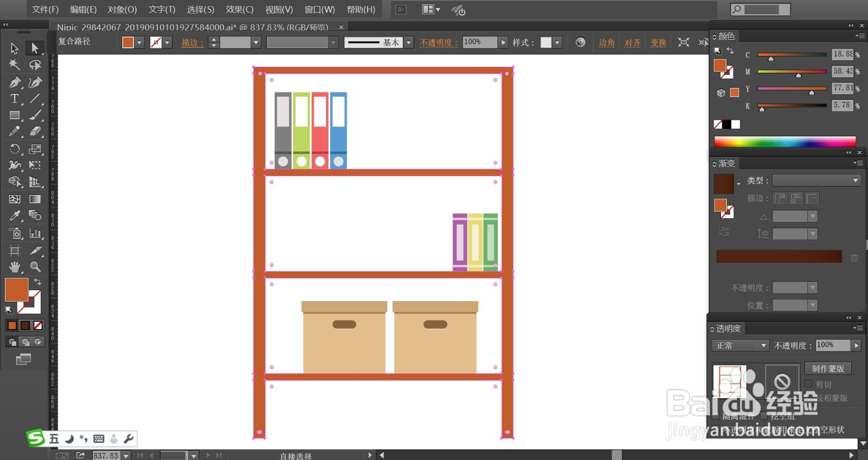Screen dimensions: 868x460
Task: Open stroke color dropdown in control bar
Action: coord(168,42)
